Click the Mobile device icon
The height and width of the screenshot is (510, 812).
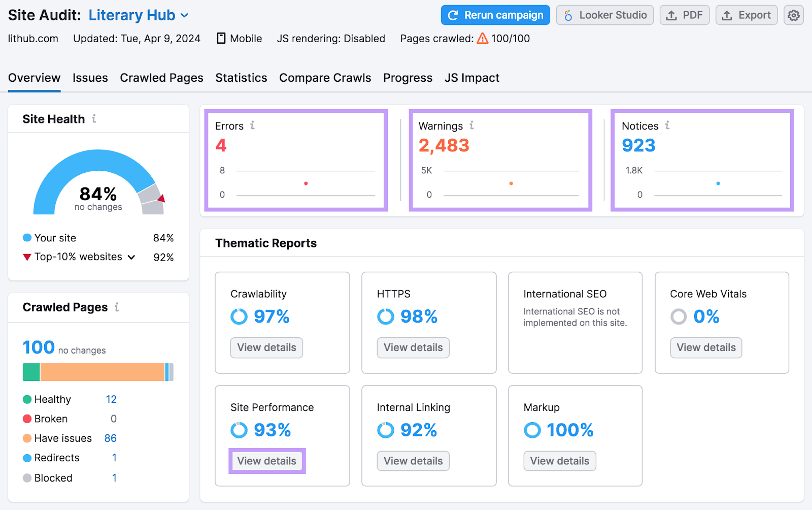221,38
